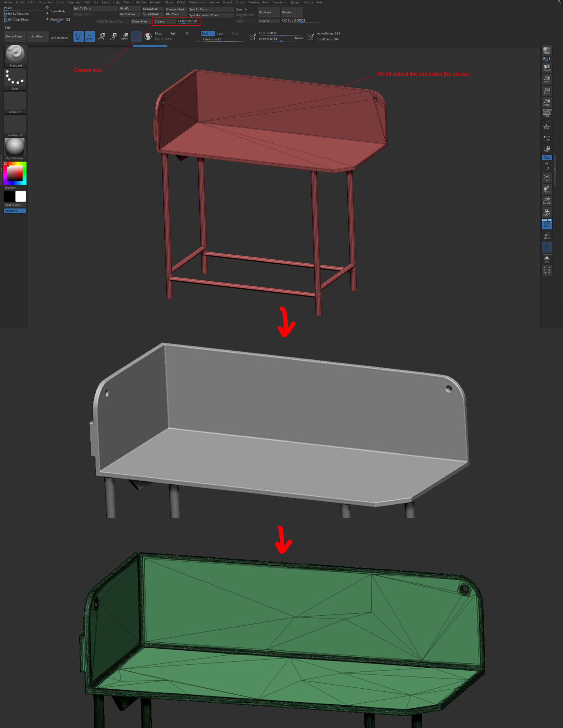Toggle Persp perspective view
Viewport: 563px width, 728px height.
click(547, 113)
